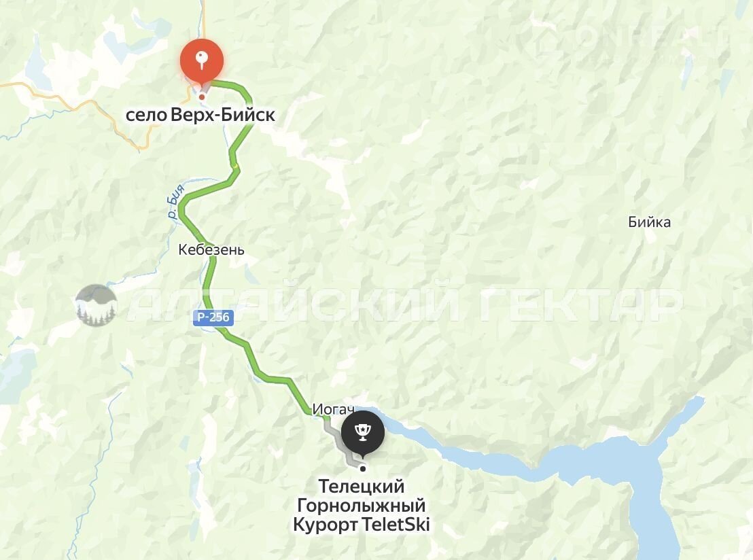Open the село Верх-Бийск place label
Screen dimensions: 753x560
200,116
